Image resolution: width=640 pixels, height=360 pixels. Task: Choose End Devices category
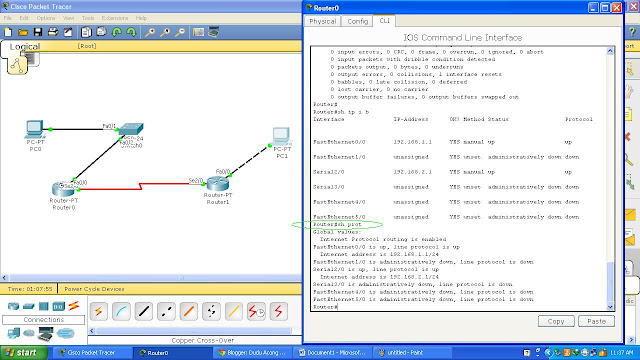(x=13, y=333)
